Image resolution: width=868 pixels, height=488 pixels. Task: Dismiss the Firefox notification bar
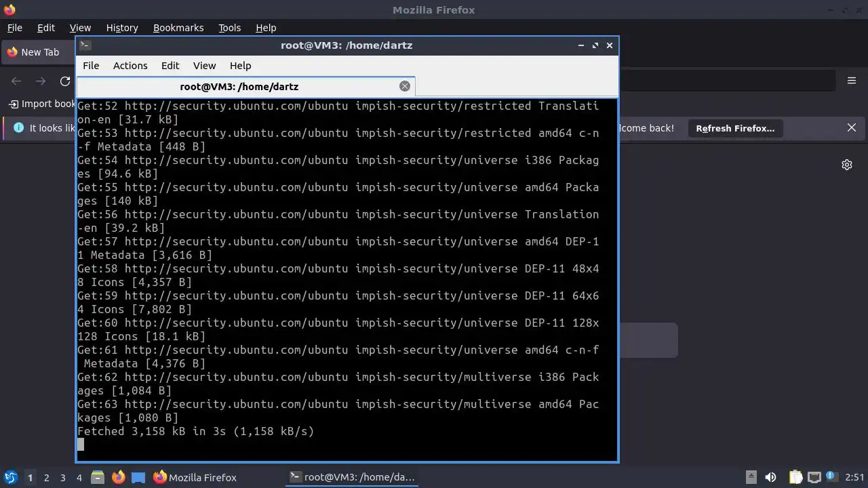pyautogui.click(x=852, y=127)
